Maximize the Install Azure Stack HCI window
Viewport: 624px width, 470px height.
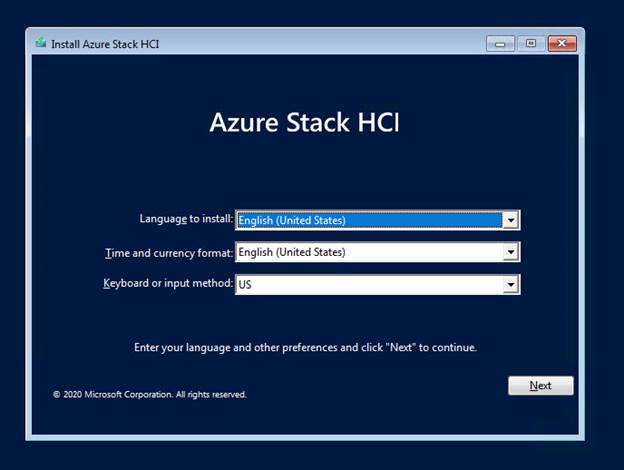pyautogui.click(x=531, y=44)
